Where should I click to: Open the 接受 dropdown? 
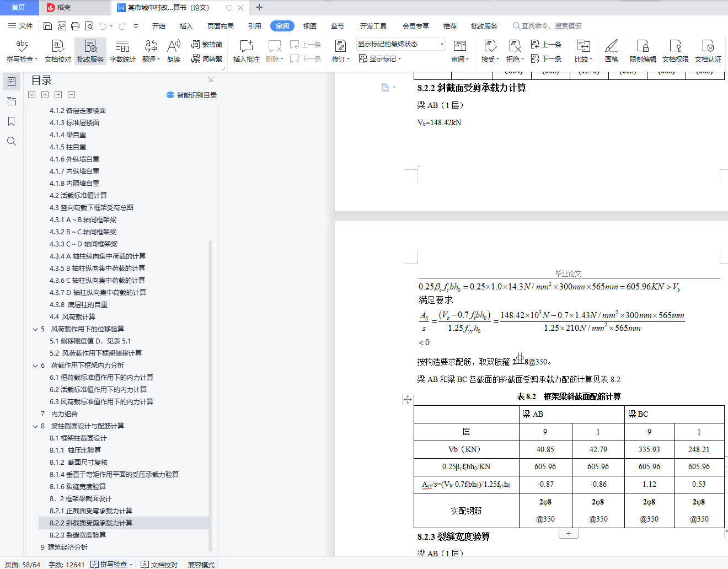490,59
